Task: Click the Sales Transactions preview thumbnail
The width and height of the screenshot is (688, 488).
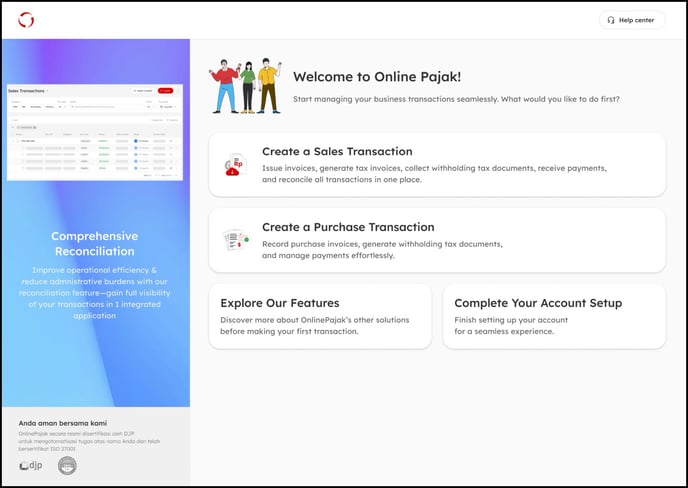Action: coord(95,132)
